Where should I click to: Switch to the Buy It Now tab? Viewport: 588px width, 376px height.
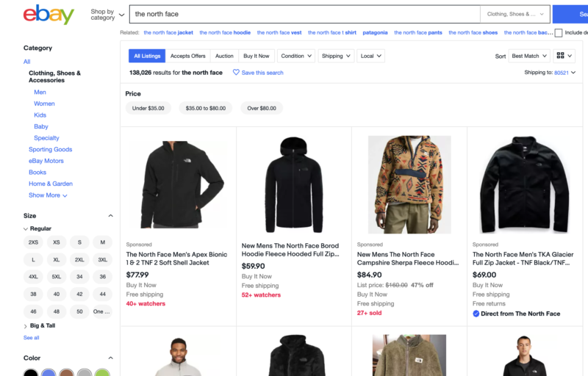[x=257, y=56]
